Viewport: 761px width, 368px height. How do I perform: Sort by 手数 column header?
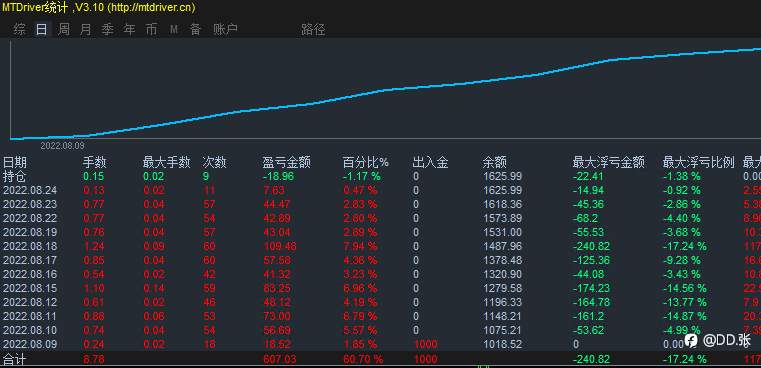pyautogui.click(x=95, y=162)
